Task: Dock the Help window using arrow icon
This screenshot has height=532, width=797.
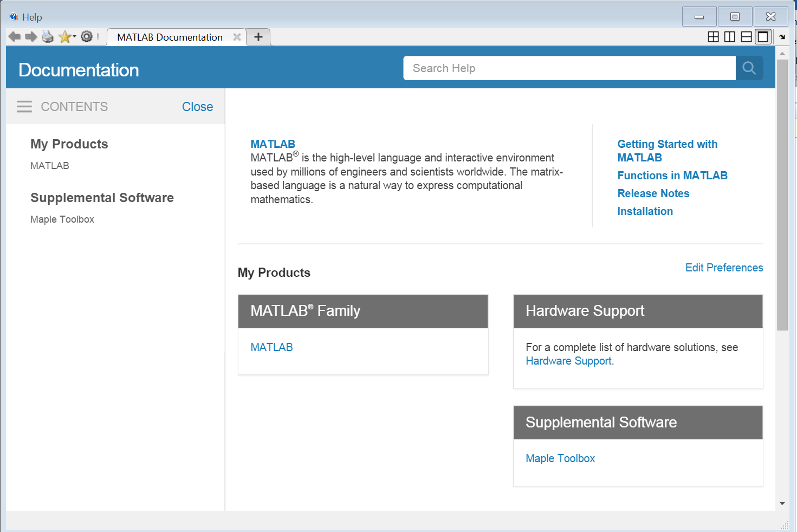Action: point(782,37)
